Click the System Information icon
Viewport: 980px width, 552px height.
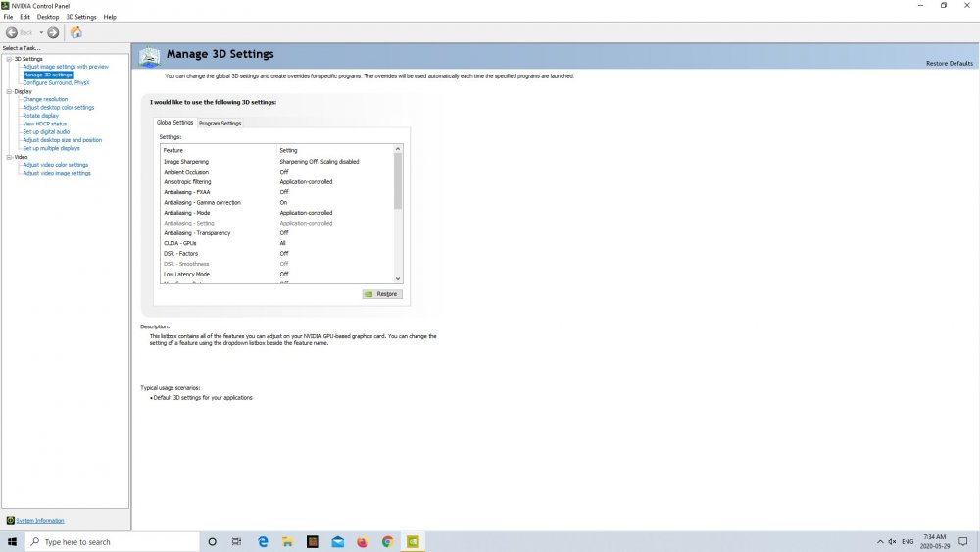pos(10,520)
